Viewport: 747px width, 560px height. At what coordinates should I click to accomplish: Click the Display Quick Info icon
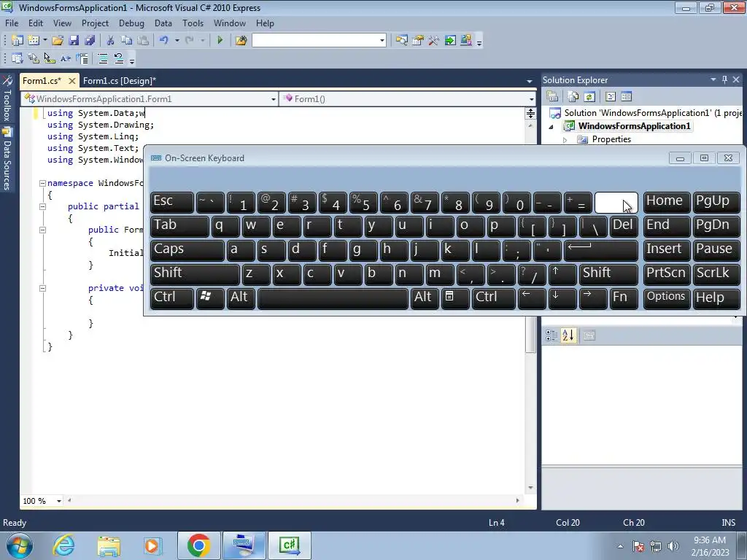pyautogui.click(x=50, y=58)
